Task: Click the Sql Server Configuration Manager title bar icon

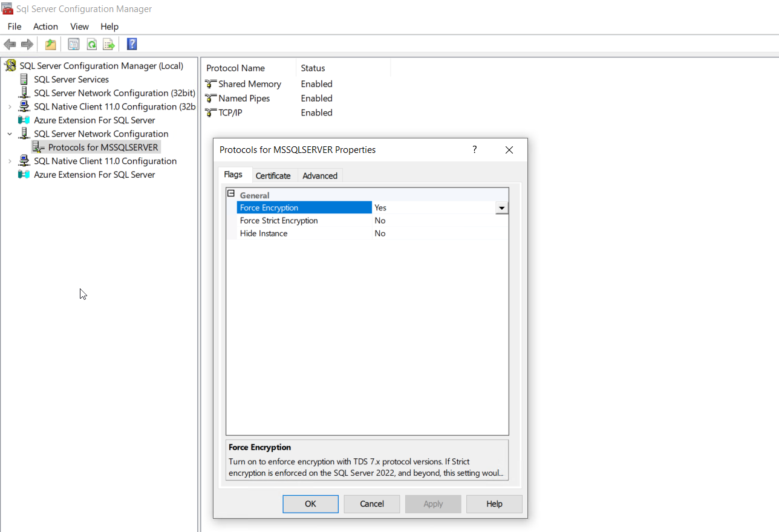Action: pos(7,9)
